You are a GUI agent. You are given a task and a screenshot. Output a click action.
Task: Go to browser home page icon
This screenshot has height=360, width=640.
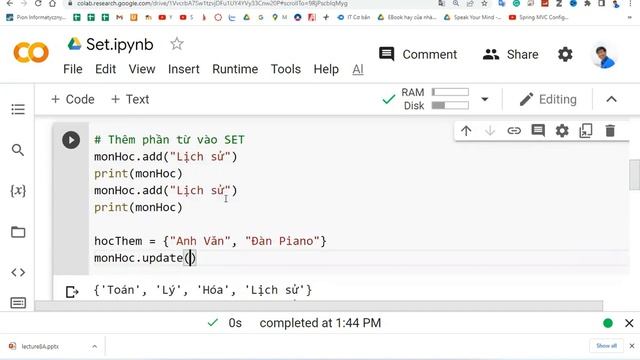[52, 3]
